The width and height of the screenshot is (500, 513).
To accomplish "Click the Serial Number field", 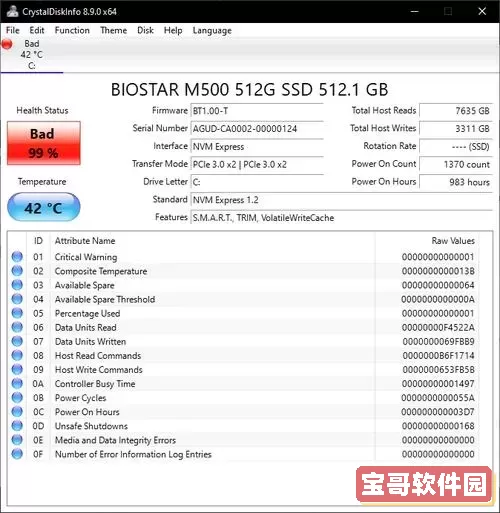I will coord(257,129).
